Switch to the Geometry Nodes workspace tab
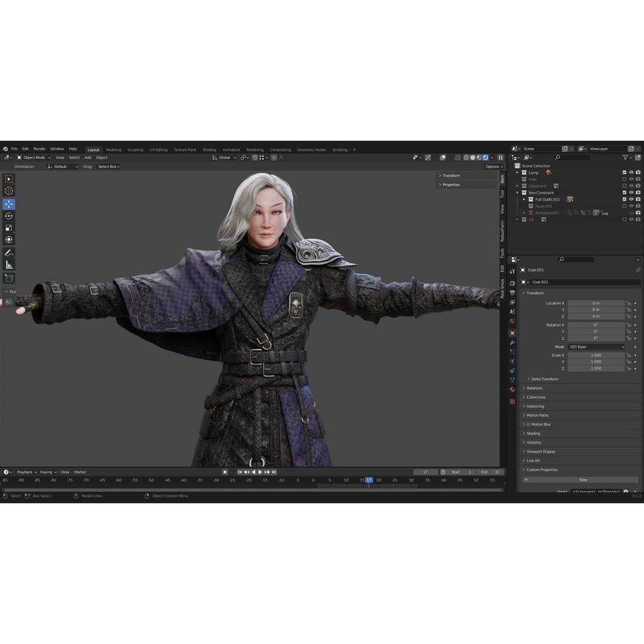 (x=311, y=150)
